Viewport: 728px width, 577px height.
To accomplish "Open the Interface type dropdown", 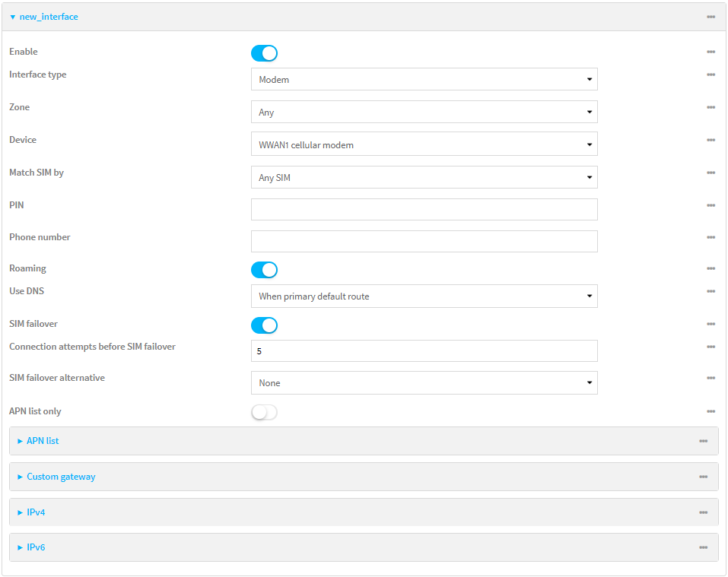I will (424, 79).
